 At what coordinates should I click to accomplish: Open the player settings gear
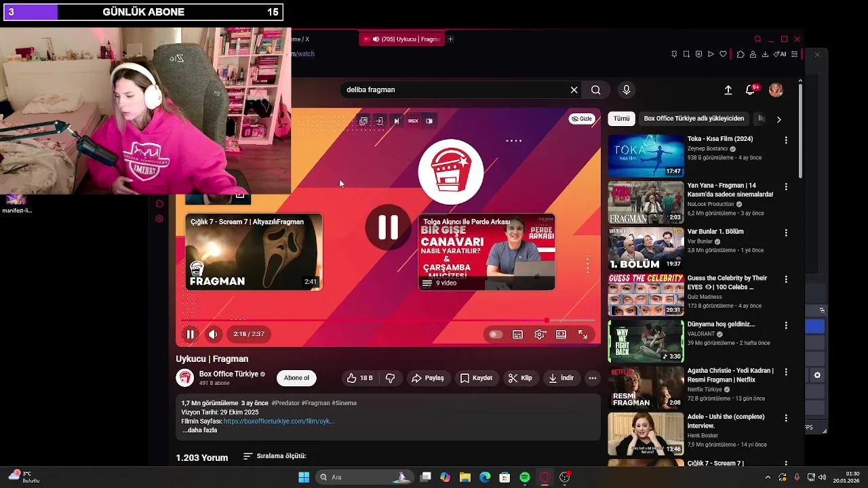click(540, 334)
